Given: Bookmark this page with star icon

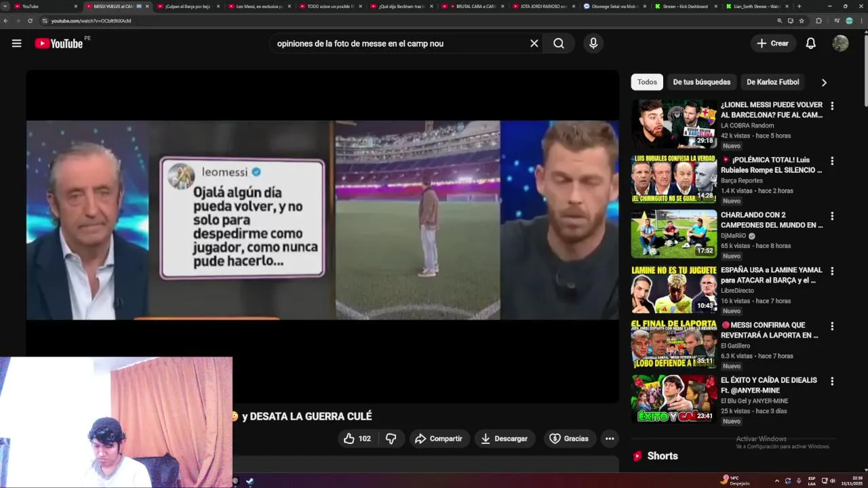Looking at the screenshot, I should pyautogui.click(x=802, y=21).
